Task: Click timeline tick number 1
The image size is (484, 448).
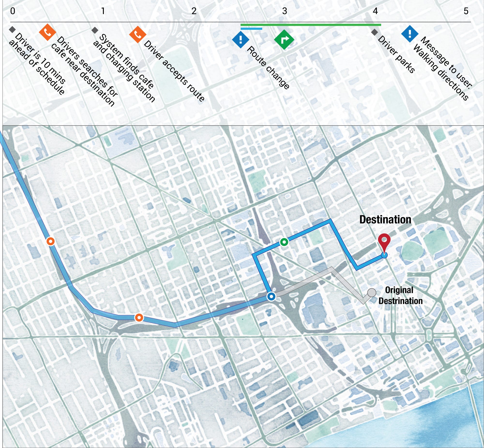Action: (103, 11)
